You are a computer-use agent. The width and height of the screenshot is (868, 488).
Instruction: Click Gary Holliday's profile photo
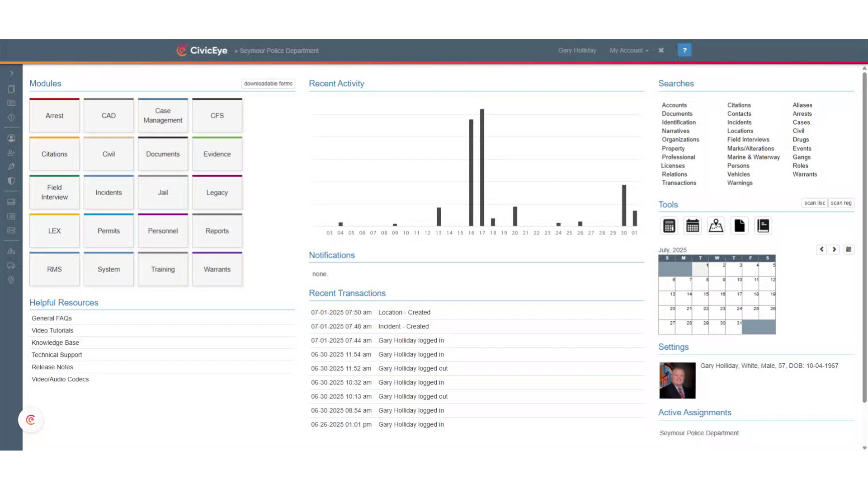[677, 380]
